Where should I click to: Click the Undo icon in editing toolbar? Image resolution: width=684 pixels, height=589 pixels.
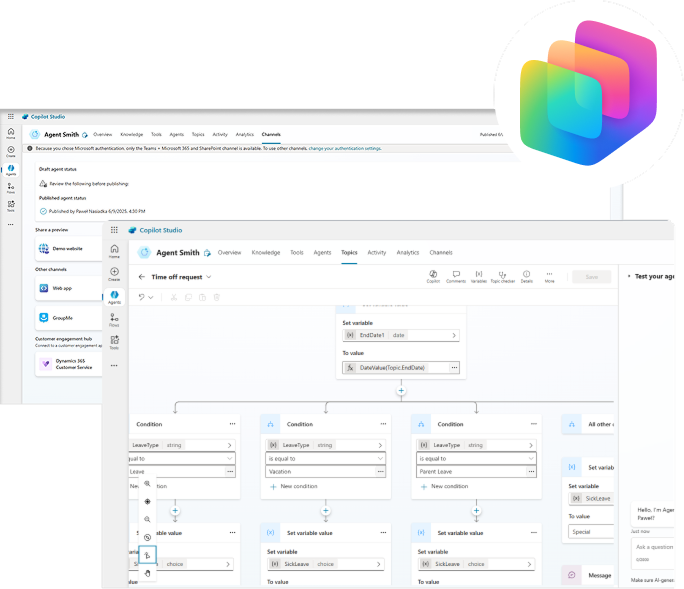(140, 297)
